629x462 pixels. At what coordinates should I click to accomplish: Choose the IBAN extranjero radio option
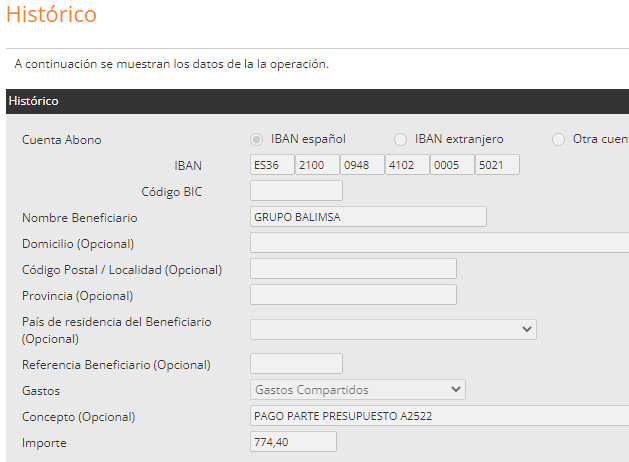(x=401, y=139)
